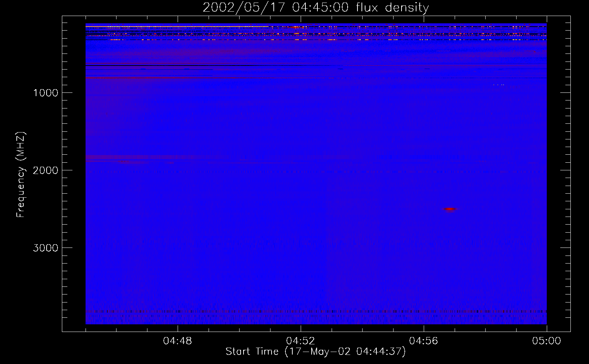589x364 pixels.
Task: Click the plot title '2002/05/17 04:45:00 flux density'
Action: coord(316,7)
